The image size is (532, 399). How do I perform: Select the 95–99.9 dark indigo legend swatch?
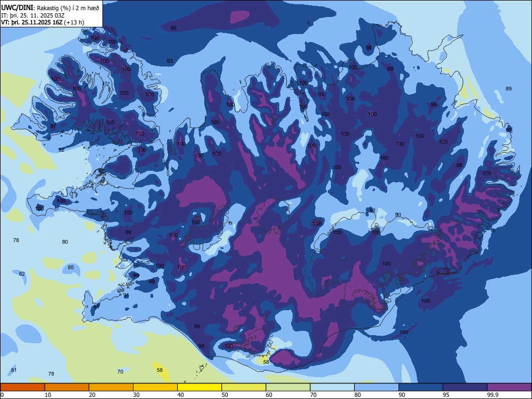pos(465,387)
